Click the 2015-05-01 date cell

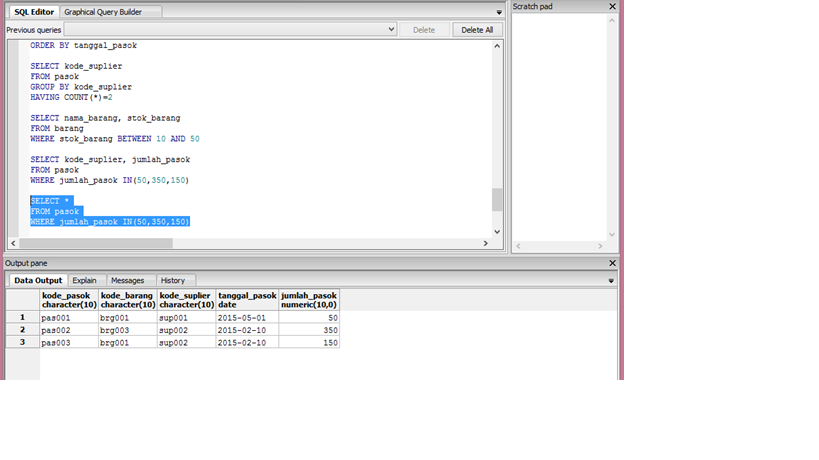point(248,317)
